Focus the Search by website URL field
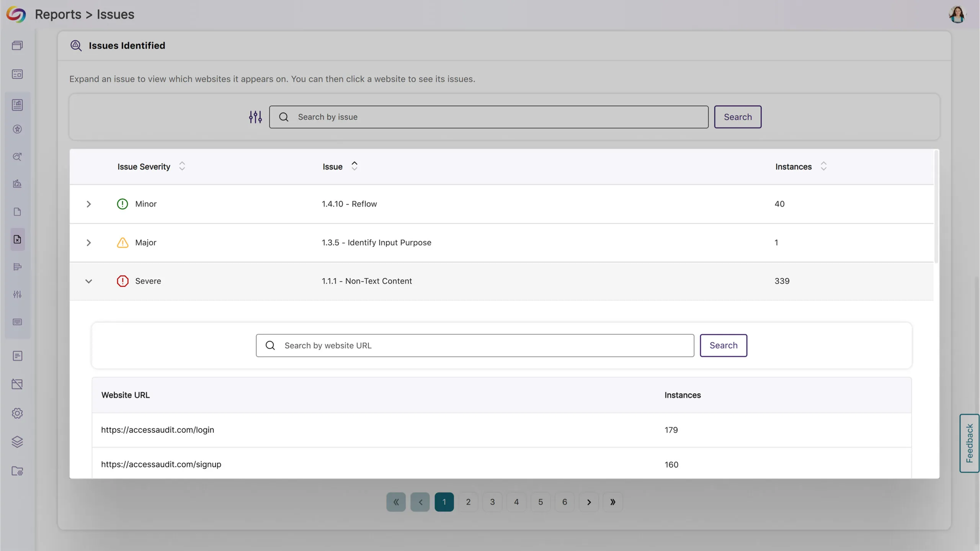Image resolution: width=980 pixels, height=551 pixels. click(475, 345)
